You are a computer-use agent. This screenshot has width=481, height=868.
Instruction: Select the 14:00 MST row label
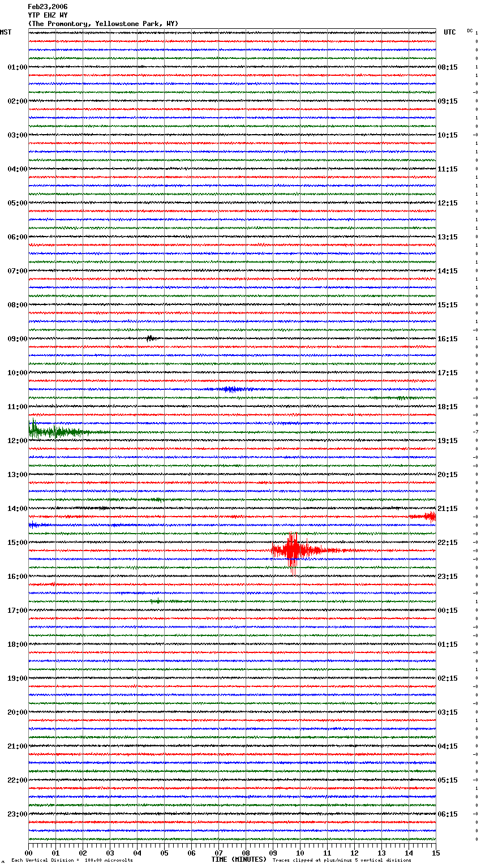17,509
